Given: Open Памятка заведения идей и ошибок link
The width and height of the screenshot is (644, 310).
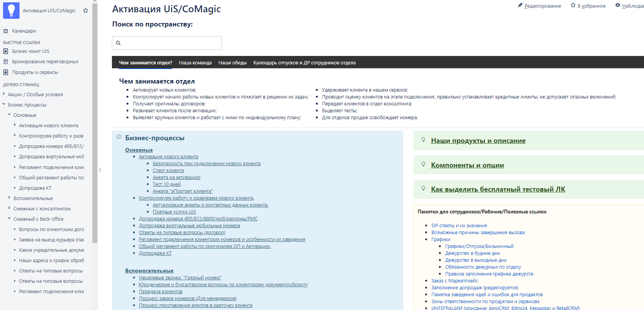Looking at the screenshot, I should tap(487, 295).
